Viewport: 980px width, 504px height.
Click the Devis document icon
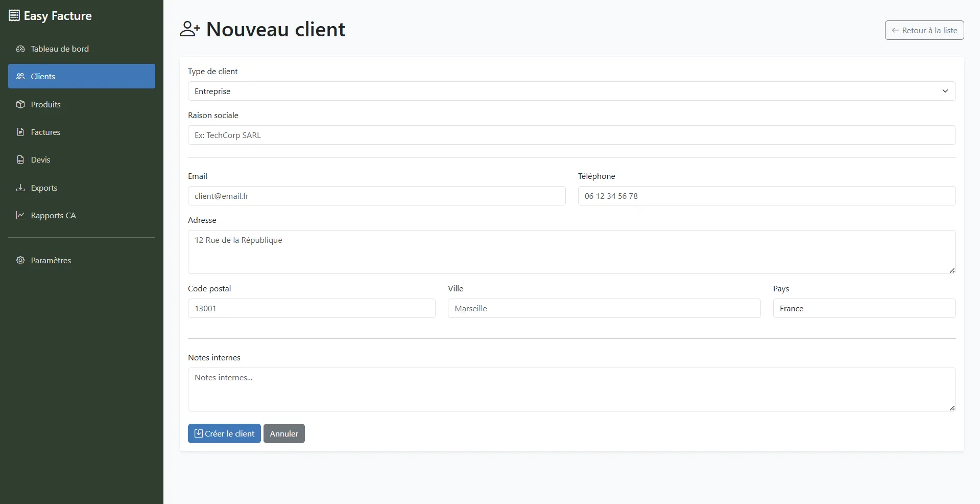(x=20, y=159)
